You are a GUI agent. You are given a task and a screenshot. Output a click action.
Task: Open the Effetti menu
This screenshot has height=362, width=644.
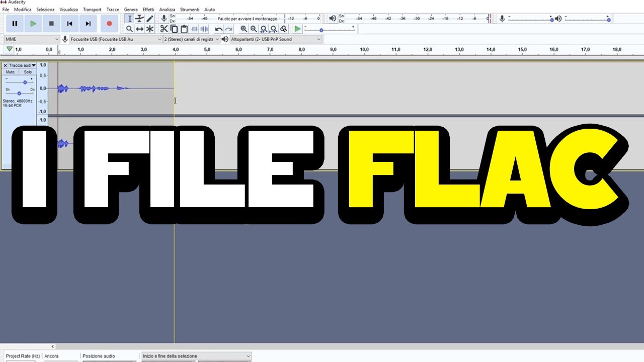[x=148, y=10]
